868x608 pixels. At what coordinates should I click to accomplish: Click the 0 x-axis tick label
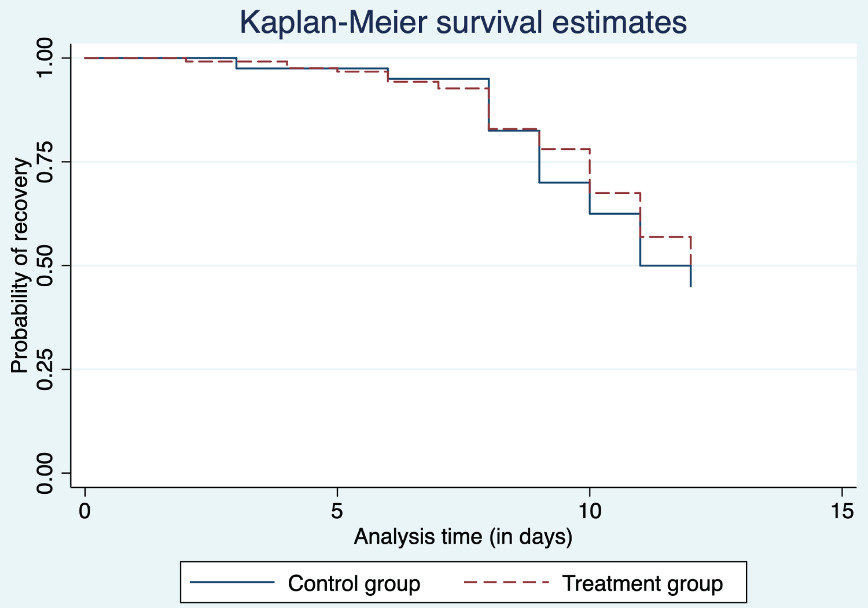[x=85, y=511]
